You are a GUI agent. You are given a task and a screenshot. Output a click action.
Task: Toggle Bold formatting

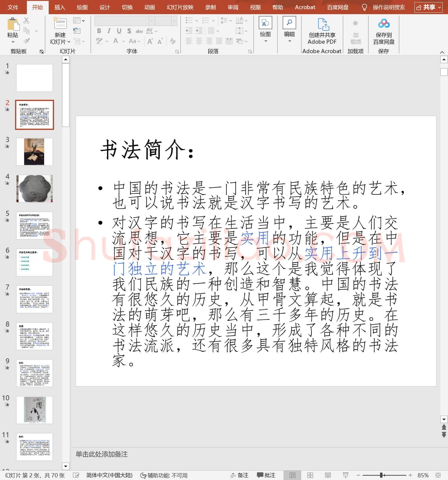click(99, 31)
